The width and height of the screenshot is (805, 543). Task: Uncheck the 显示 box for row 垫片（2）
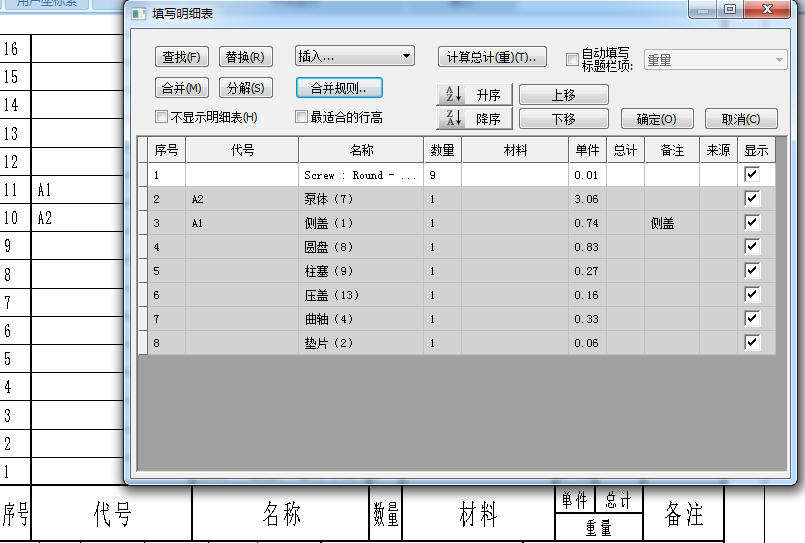click(x=752, y=342)
